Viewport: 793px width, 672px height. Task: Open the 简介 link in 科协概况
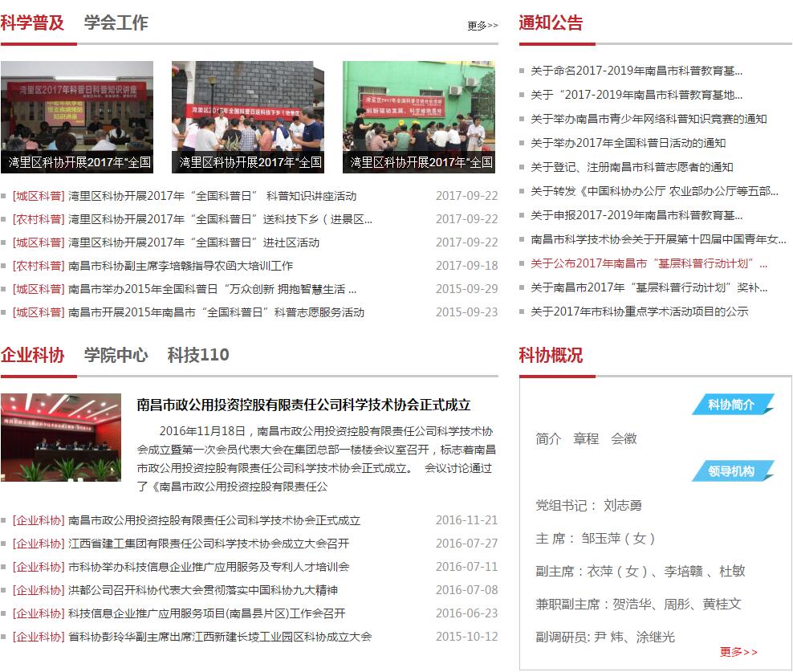coord(548,438)
